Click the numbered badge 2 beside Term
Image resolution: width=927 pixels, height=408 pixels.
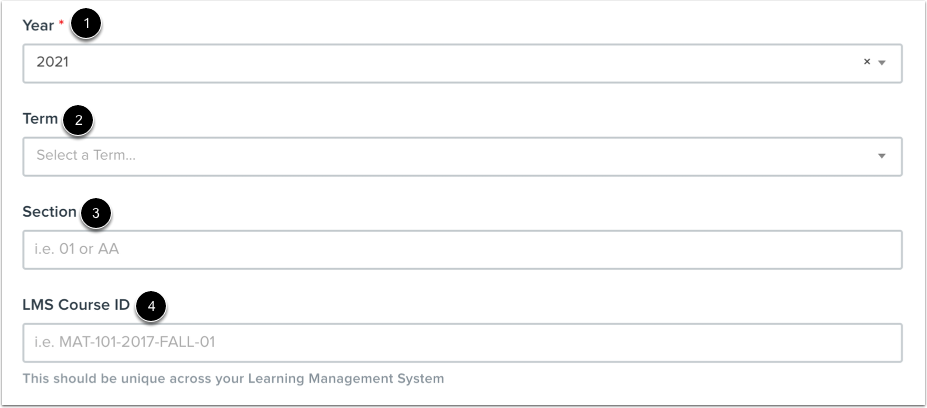[77, 121]
